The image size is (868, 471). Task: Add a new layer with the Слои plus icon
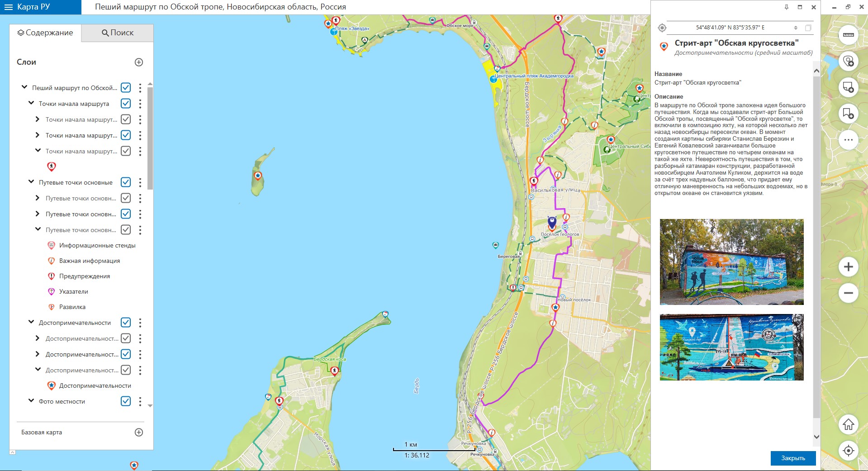(x=139, y=62)
